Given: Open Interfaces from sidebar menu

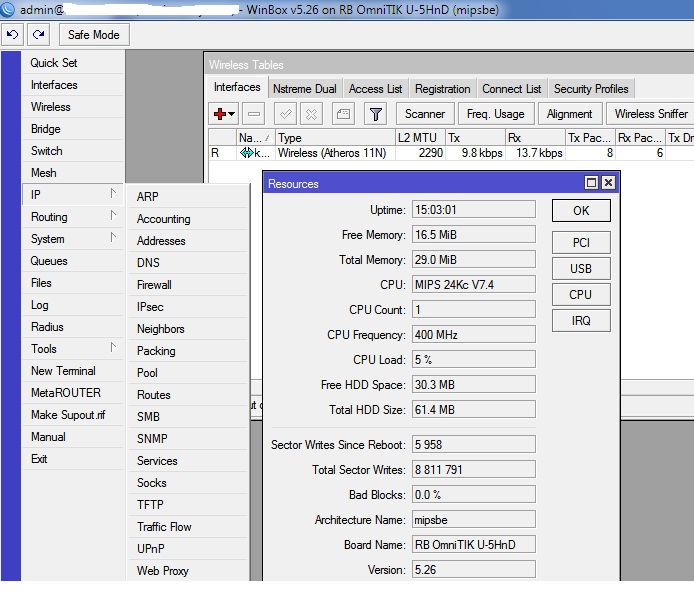Looking at the screenshot, I should [x=73, y=85].
